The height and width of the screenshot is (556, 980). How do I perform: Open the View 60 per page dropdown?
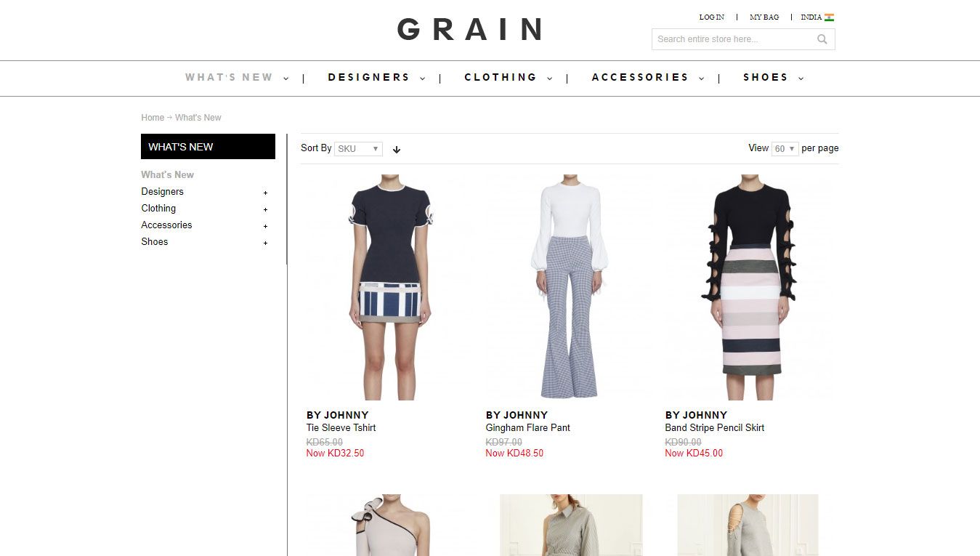pyautogui.click(x=785, y=149)
